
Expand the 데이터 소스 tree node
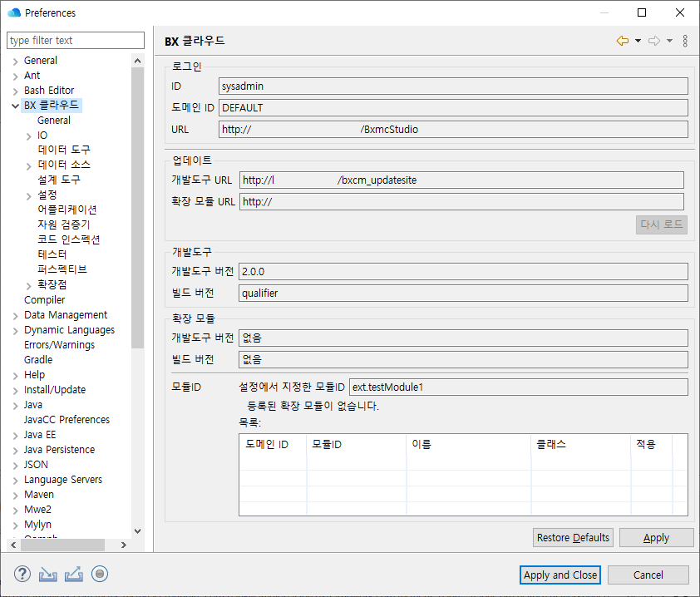pyautogui.click(x=29, y=165)
